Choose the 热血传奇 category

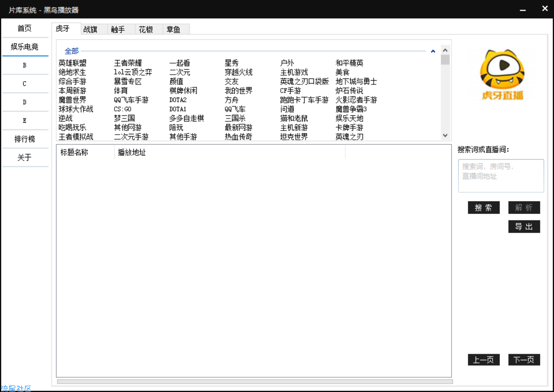[x=239, y=137]
